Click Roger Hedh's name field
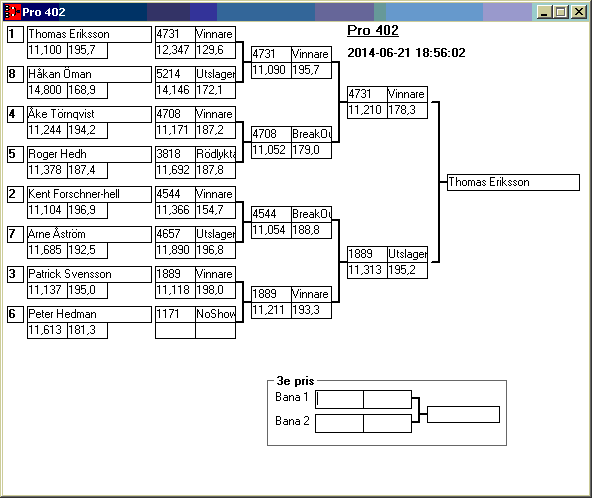 click(89, 154)
